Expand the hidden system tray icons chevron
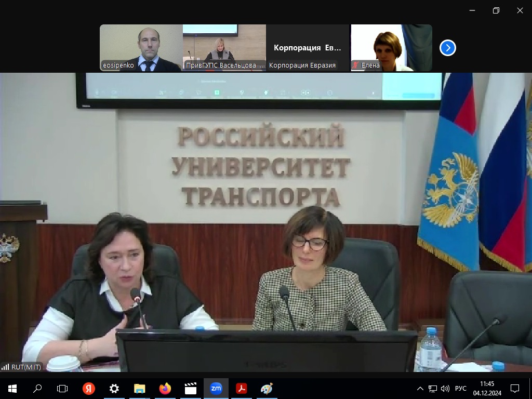Viewport: 532px width, 399px height. [420, 388]
